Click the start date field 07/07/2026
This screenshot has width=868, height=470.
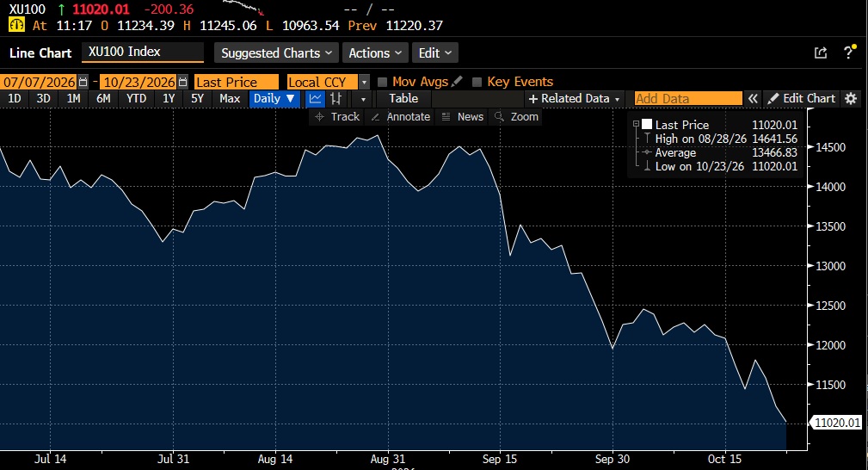pos(39,82)
